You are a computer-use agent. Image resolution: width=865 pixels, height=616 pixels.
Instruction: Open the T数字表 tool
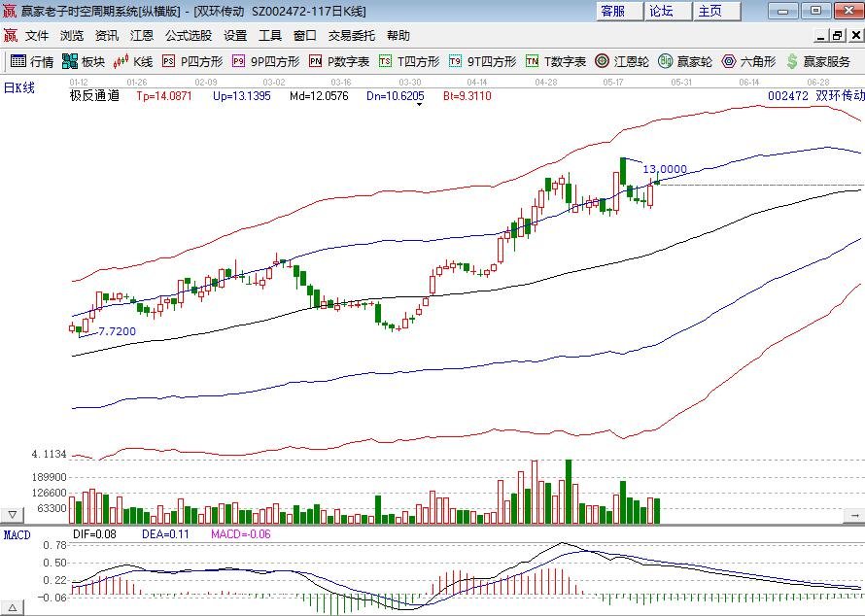[556, 62]
